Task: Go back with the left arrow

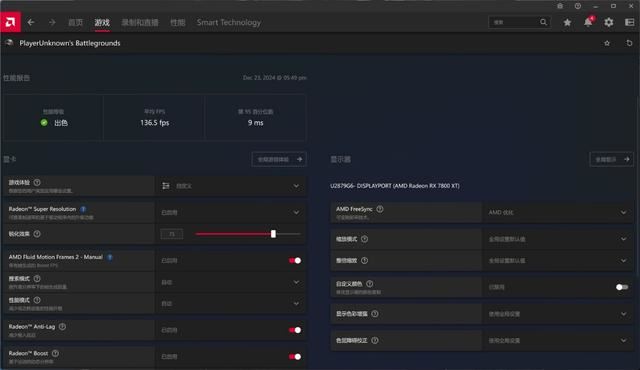Action: tap(31, 22)
